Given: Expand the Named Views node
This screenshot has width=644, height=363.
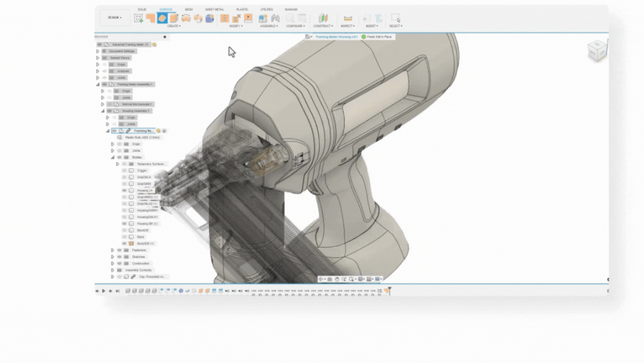Looking at the screenshot, I should click(x=98, y=58).
